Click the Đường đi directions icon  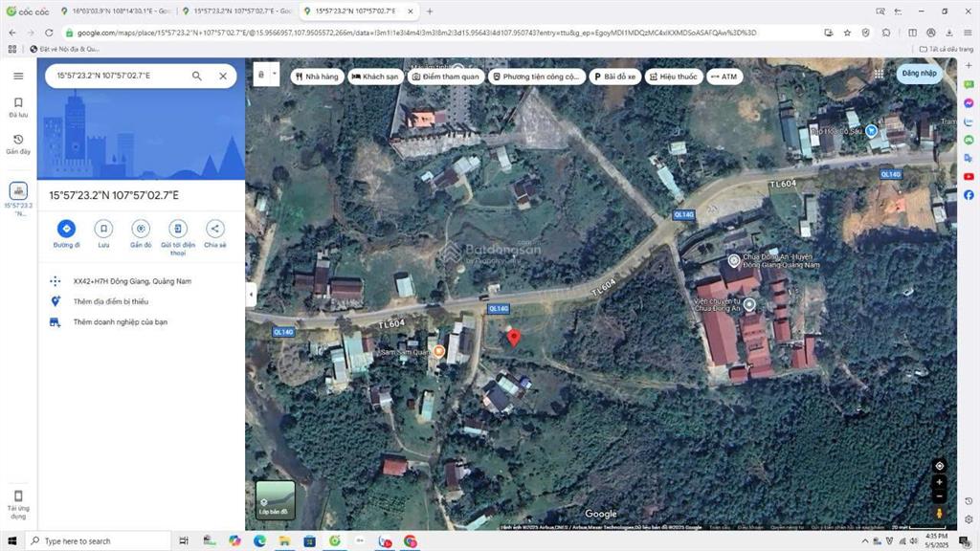tap(66, 229)
